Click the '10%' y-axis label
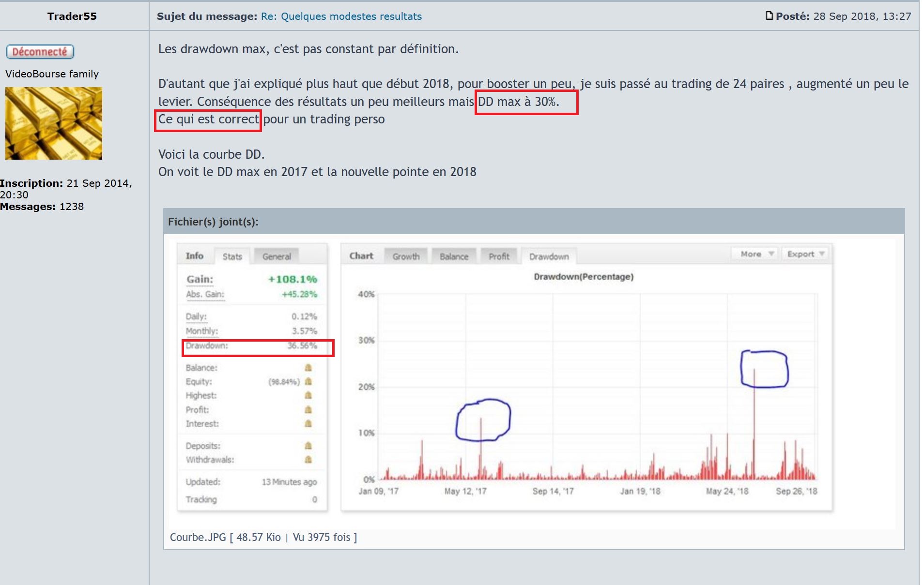This screenshot has width=924, height=585. [366, 433]
